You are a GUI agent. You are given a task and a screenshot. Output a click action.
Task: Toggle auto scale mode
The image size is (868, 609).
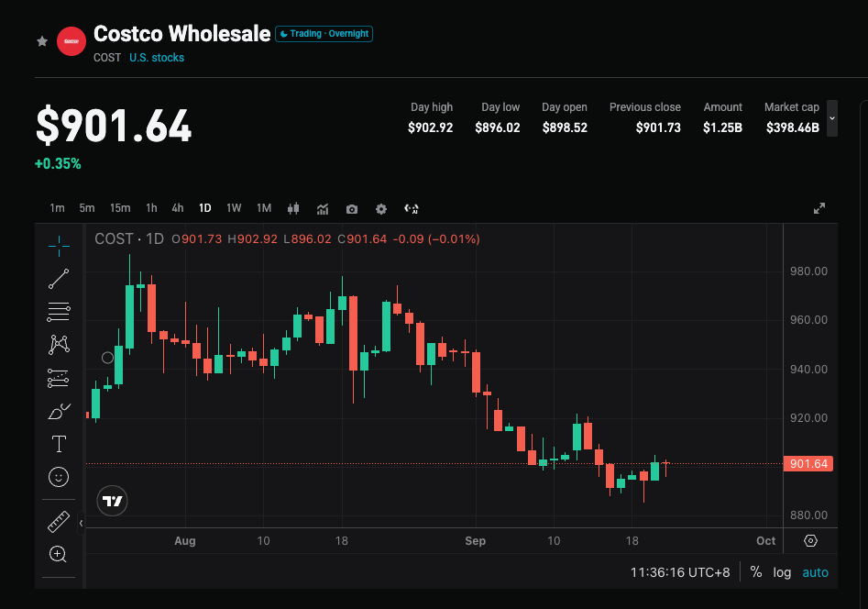[x=816, y=572]
